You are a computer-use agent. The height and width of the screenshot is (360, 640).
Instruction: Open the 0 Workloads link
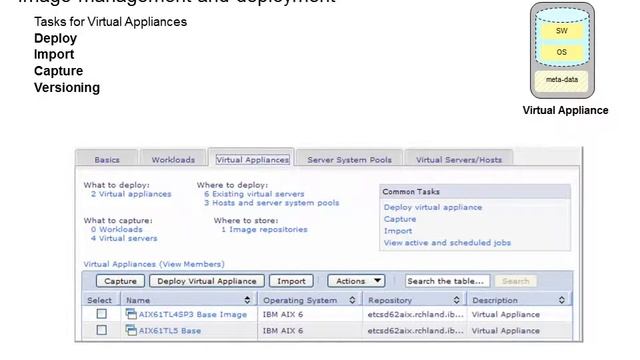[117, 229]
